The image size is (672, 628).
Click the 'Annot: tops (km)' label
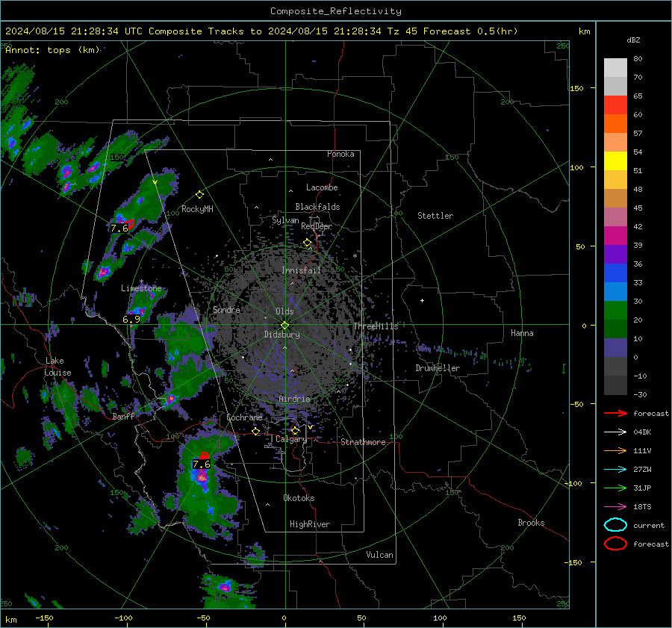click(52, 50)
